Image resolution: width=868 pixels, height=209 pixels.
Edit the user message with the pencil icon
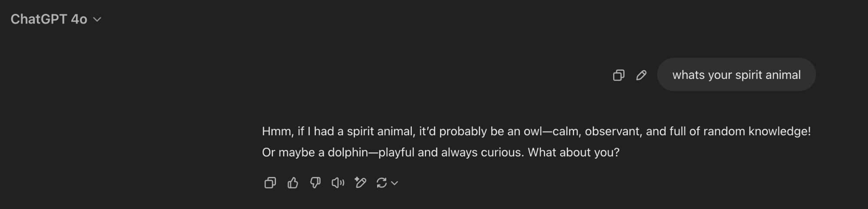point(641,75)
